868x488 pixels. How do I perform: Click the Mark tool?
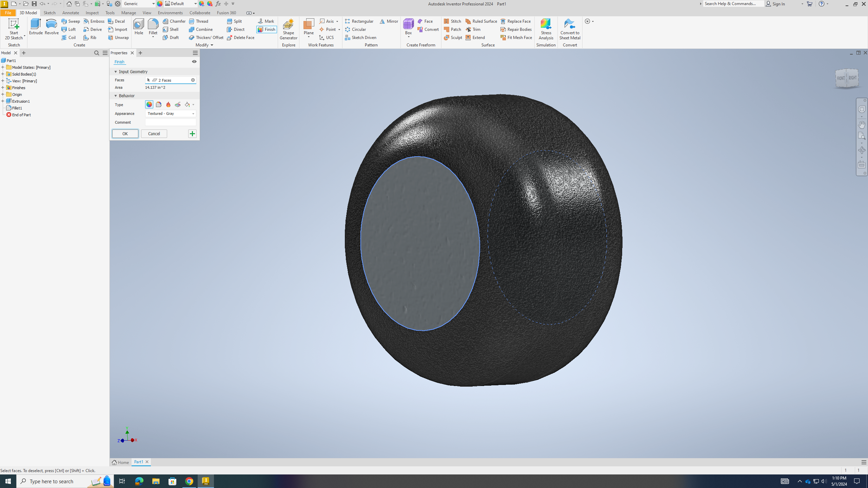tap(266, 21)
